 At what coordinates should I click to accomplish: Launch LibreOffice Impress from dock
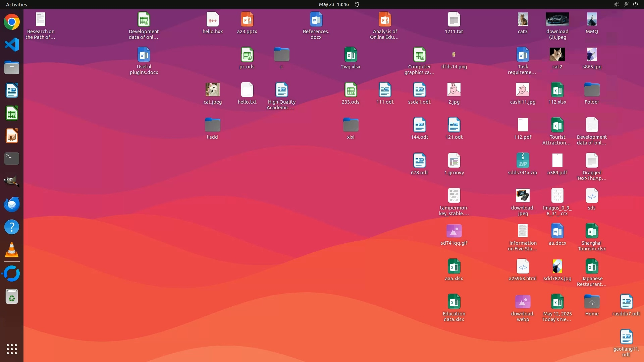coord(12,136)
